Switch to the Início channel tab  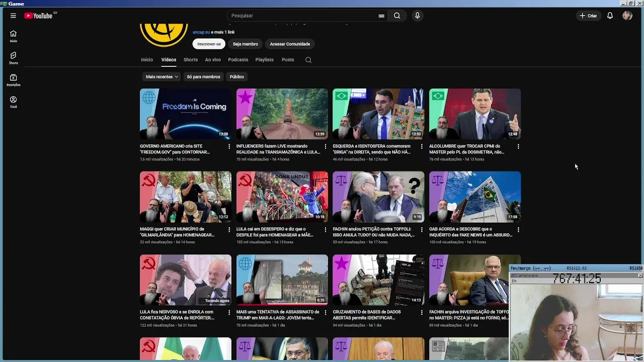coord(147,60)
